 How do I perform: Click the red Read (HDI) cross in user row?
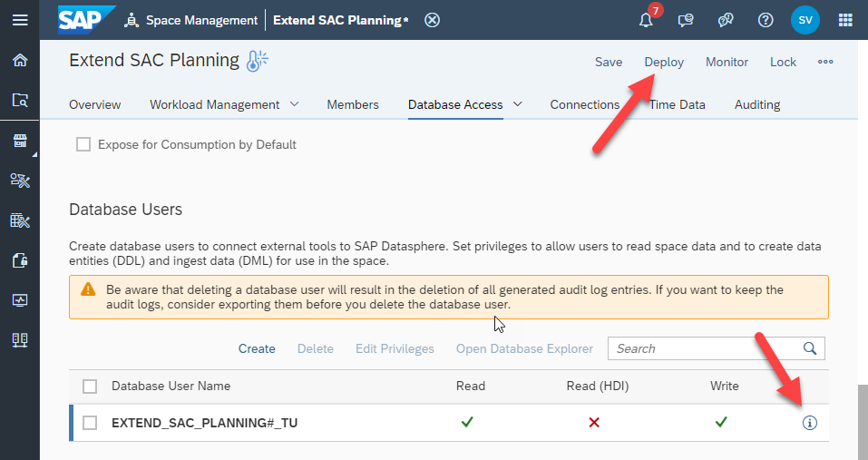pos(594,423)
